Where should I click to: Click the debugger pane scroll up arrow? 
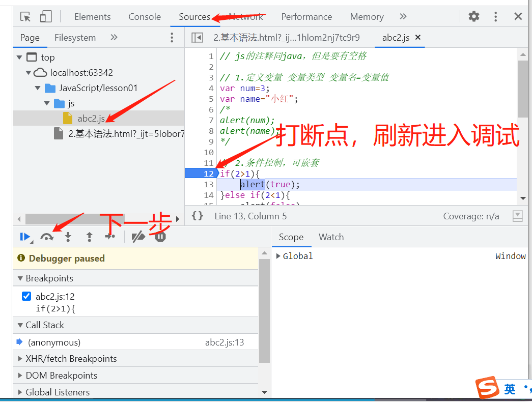tap(265, 253)
